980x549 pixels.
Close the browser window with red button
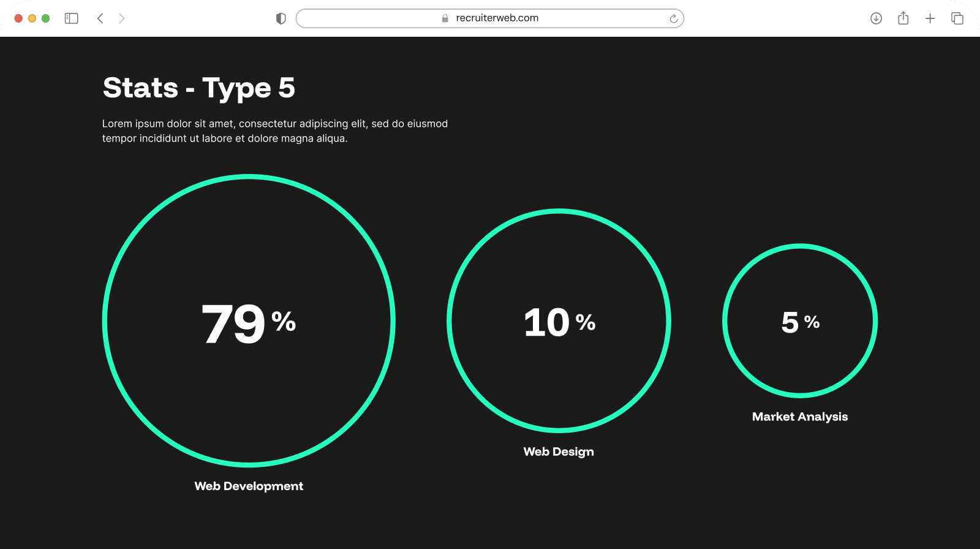click(x=18, y=18)
